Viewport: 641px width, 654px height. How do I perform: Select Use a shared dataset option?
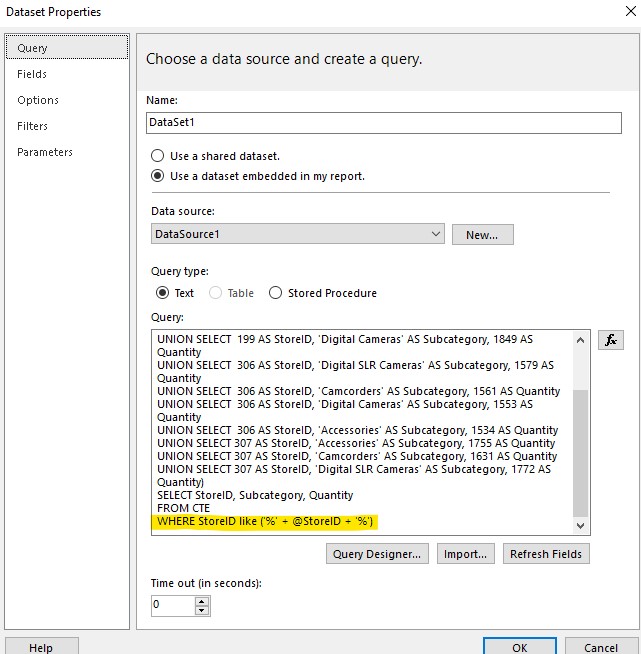(x=215, y=156)
